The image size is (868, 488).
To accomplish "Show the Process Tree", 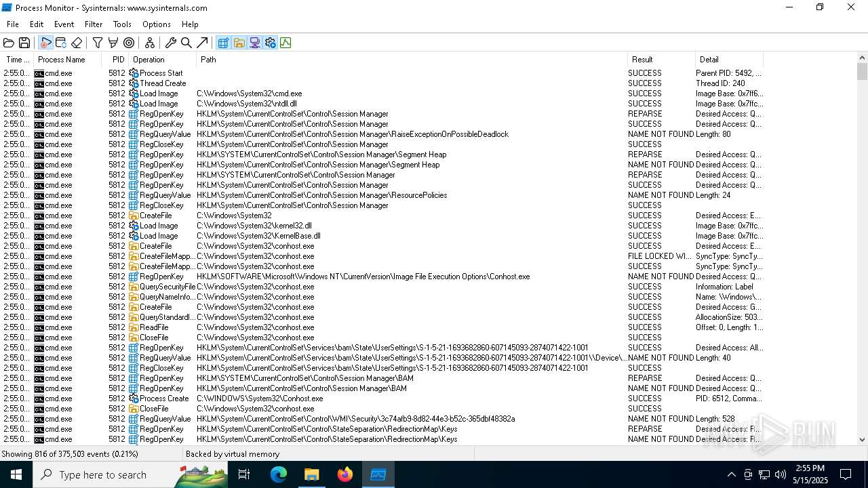I will click(150, 43).
